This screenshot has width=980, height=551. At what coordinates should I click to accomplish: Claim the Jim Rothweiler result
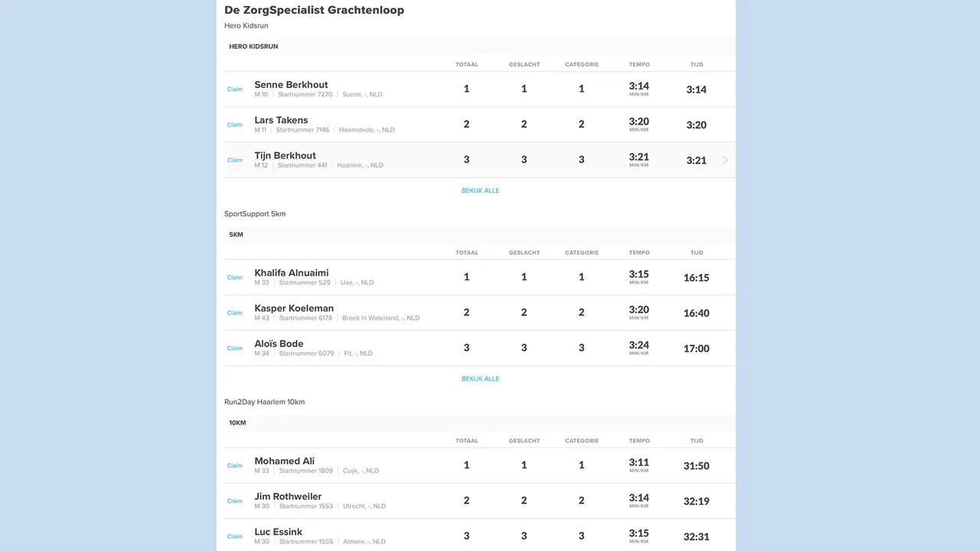[234, 501]
